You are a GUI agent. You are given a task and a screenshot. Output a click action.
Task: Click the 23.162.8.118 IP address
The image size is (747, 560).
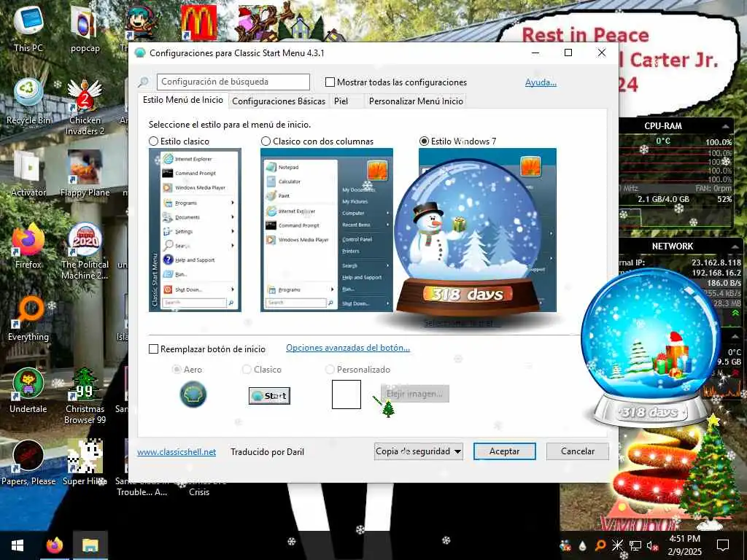click(716, 262)
